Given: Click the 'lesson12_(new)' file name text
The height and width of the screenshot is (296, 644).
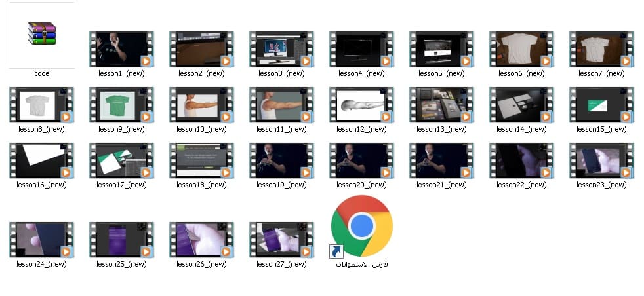Looking at the screenshot, I should click(x=361, y=129).
